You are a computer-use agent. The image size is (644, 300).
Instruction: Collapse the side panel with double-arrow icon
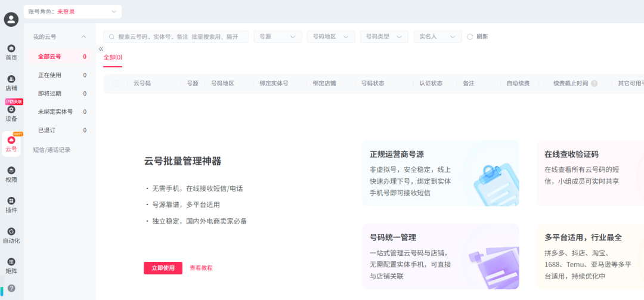click(x=101, y=48)
